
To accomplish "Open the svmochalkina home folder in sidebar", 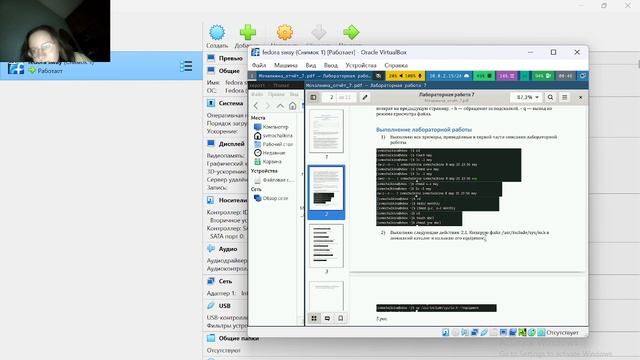I will click(x=273, y=136).
